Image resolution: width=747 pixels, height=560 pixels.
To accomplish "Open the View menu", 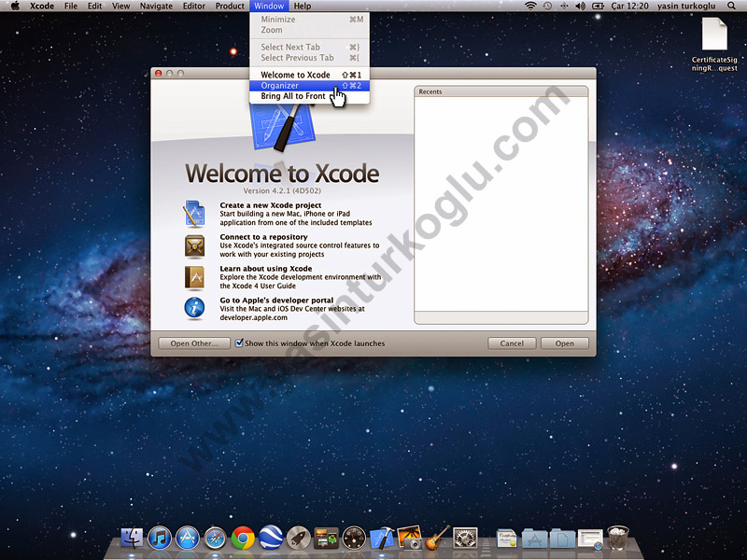I will coord(120,6).
